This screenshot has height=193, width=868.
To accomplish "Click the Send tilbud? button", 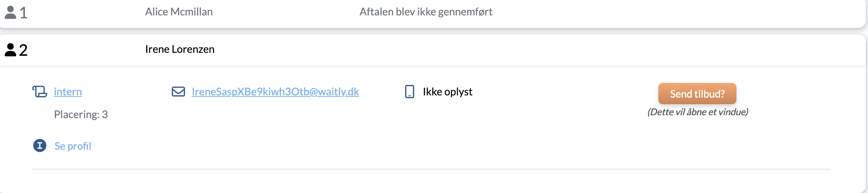I will point(697,94).
